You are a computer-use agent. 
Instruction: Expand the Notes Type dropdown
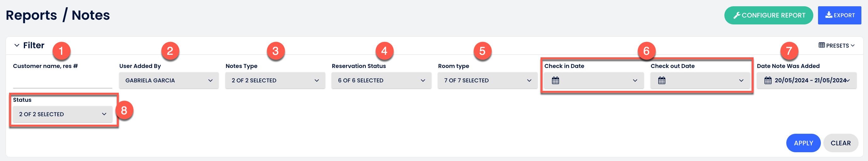coord(275,80)
